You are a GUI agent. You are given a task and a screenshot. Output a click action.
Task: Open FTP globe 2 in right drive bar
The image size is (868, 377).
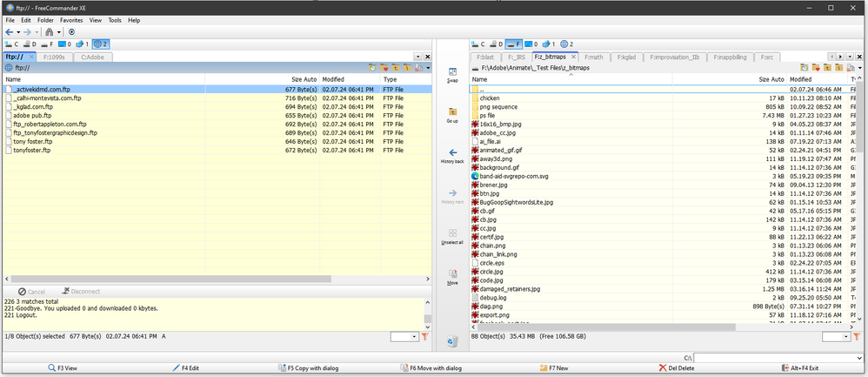tap(567, 44)
